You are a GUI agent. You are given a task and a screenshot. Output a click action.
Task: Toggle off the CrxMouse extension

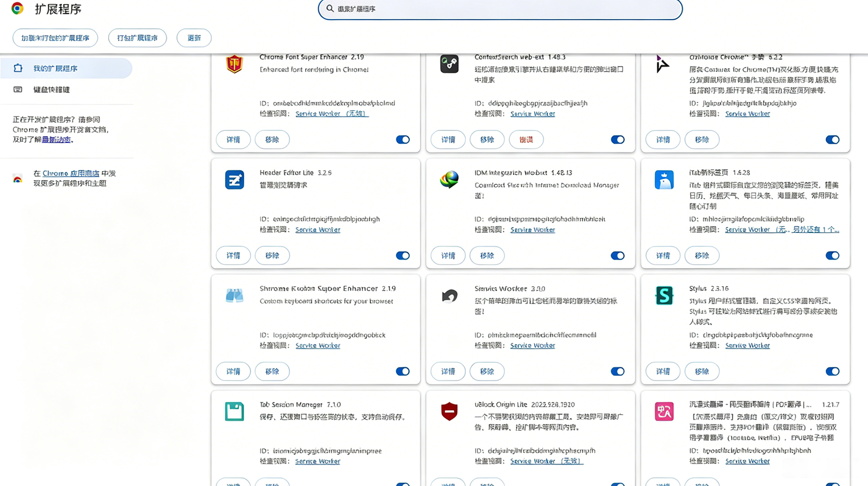tap(832, 140)
